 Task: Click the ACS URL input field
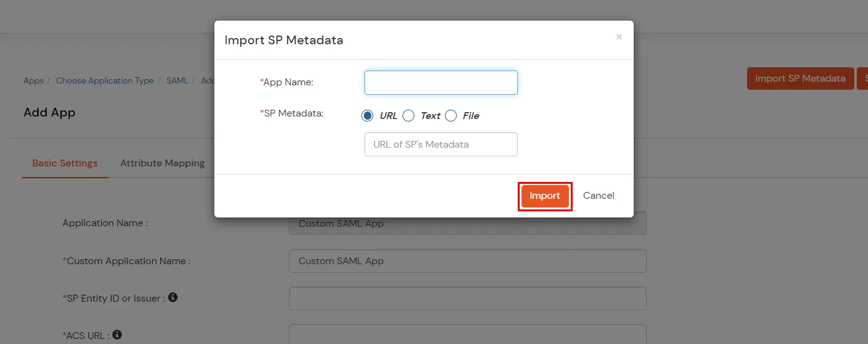467,334
